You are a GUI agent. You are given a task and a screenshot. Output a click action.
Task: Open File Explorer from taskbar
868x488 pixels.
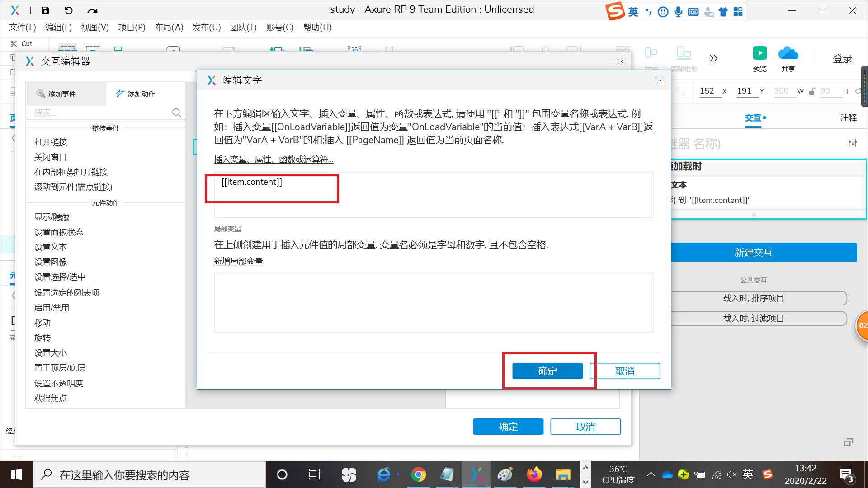pos(563,474)
